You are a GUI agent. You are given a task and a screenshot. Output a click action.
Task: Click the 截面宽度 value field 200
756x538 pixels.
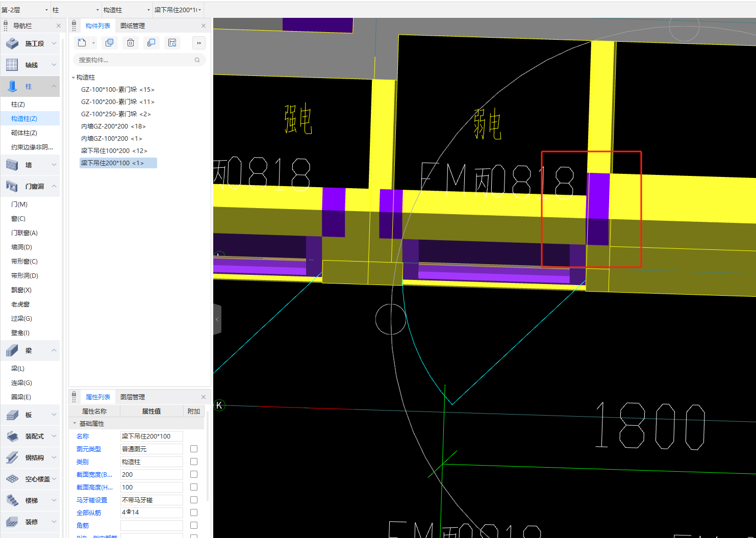point(152,474)
